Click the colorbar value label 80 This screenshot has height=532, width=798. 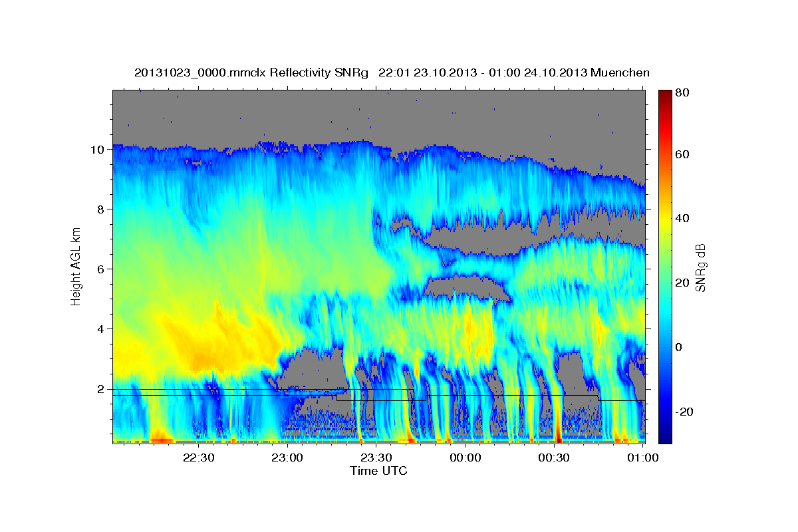[x=684, y=92]
